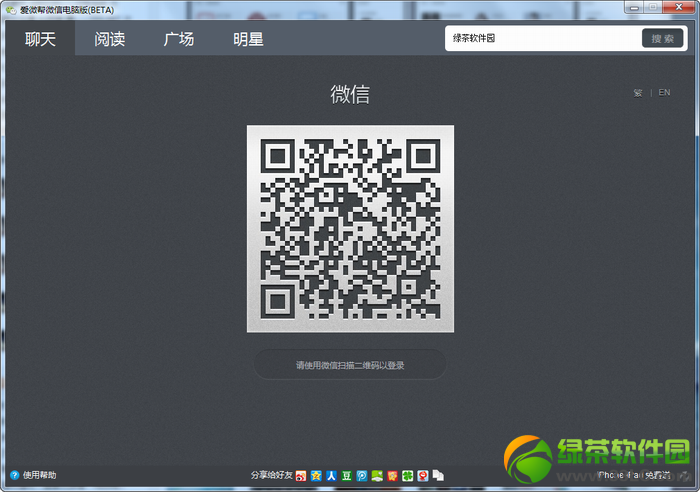Switch language to EN
Image resolution: width=700 pixels, height=497 pixels.
pyautogui.click(x=664, y=92)
